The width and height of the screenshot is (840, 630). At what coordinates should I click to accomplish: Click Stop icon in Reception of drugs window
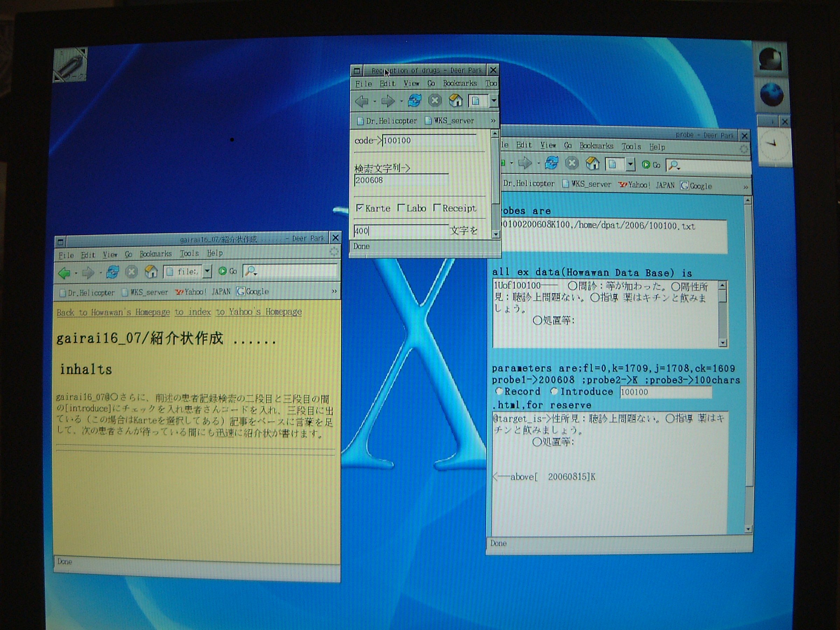pos(435,101)
